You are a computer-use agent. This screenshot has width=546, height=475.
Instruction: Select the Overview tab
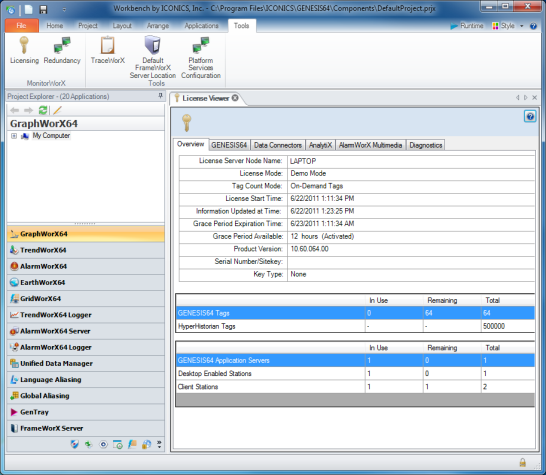190,144
